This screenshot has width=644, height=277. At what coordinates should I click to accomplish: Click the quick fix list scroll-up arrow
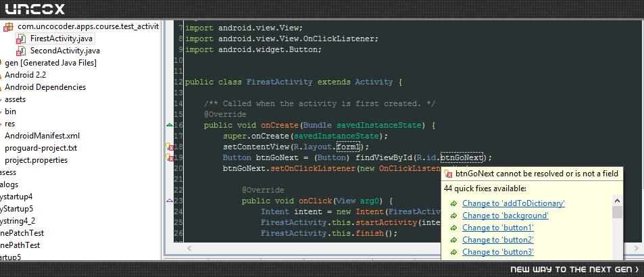tap(617, 200)
